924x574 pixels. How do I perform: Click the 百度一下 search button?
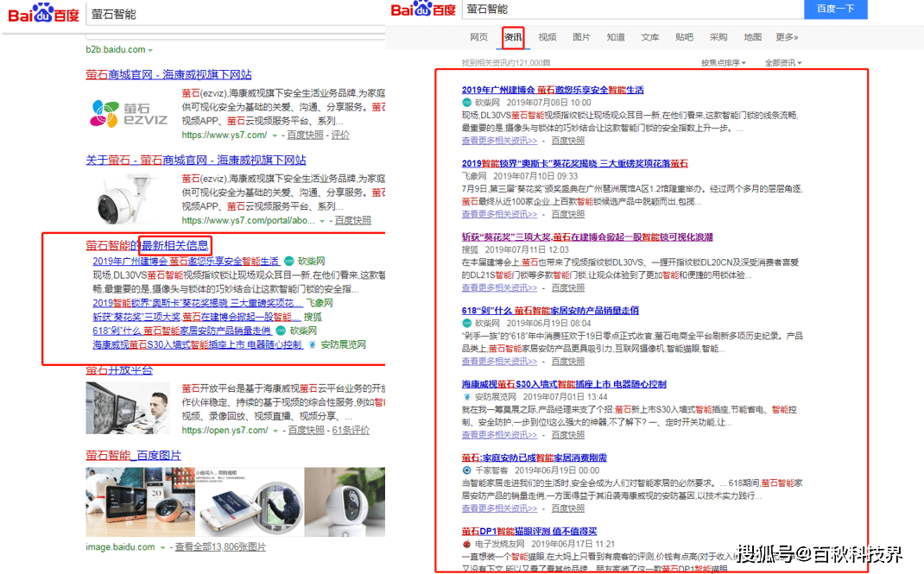pos(835,9)
